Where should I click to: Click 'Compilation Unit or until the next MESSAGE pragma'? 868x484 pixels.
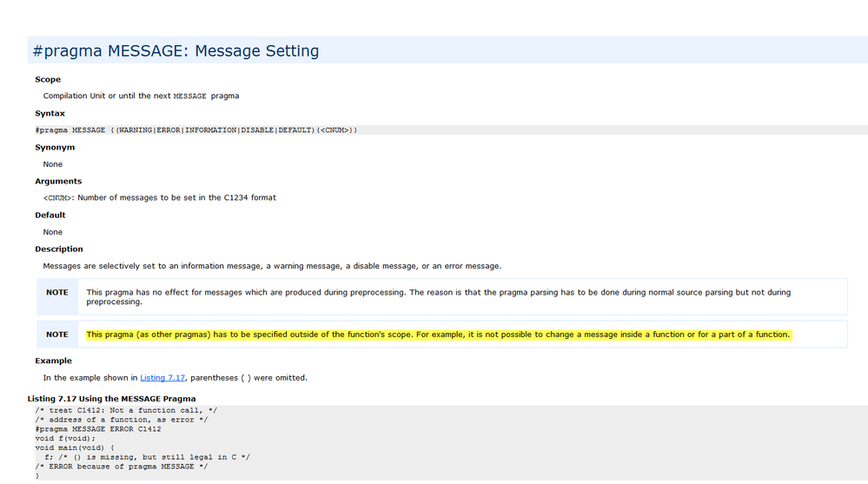coord(141,96)
